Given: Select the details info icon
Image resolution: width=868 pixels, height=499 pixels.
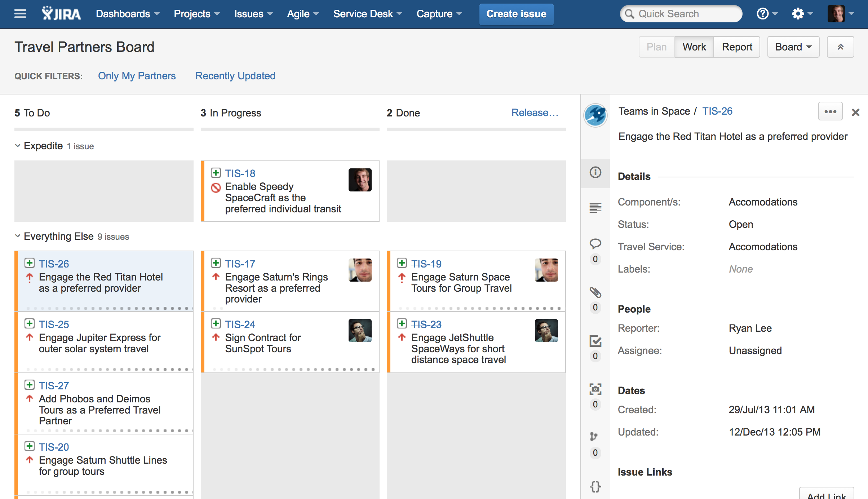Looking at the screenshot, I should coord(595,172).
